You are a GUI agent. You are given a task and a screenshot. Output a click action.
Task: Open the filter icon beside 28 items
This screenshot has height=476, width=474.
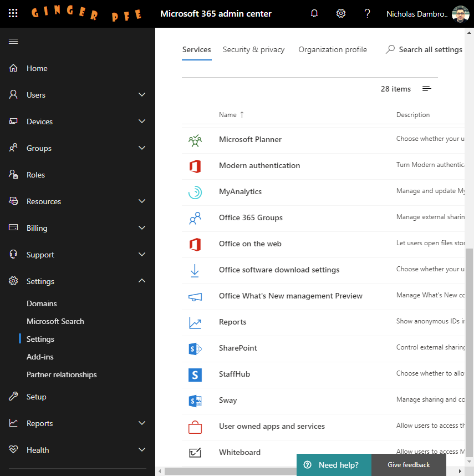tap(426, 88)
